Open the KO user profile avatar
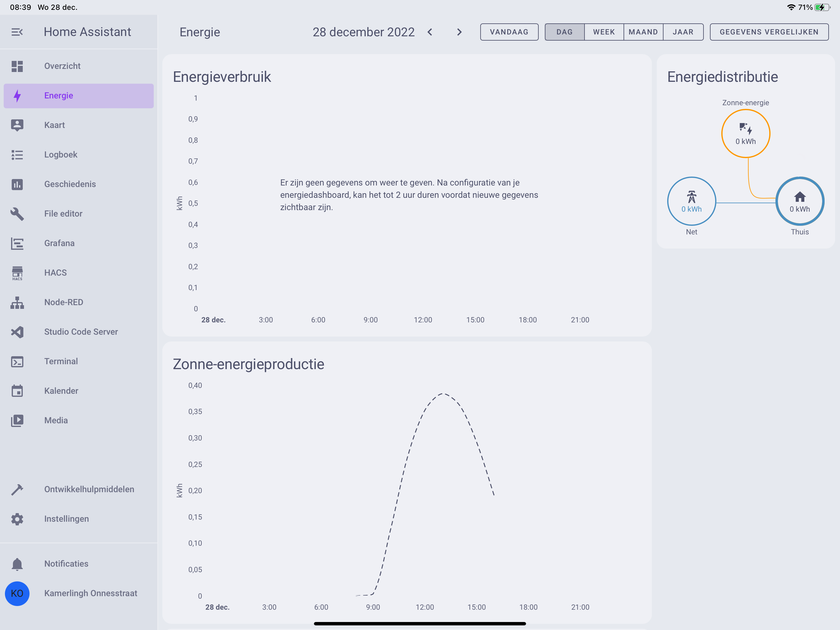 point(17,593)
